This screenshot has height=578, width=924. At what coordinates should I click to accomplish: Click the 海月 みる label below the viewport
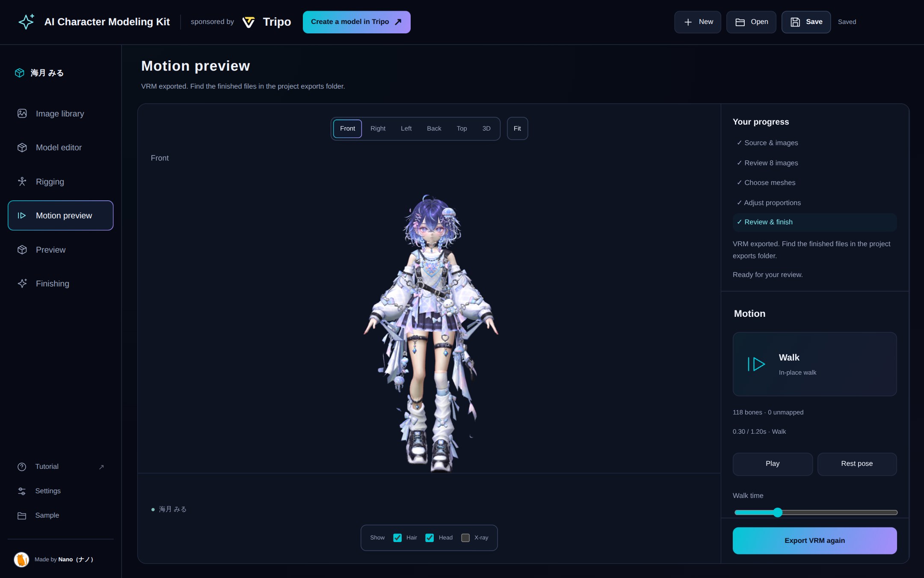point(172,509)
